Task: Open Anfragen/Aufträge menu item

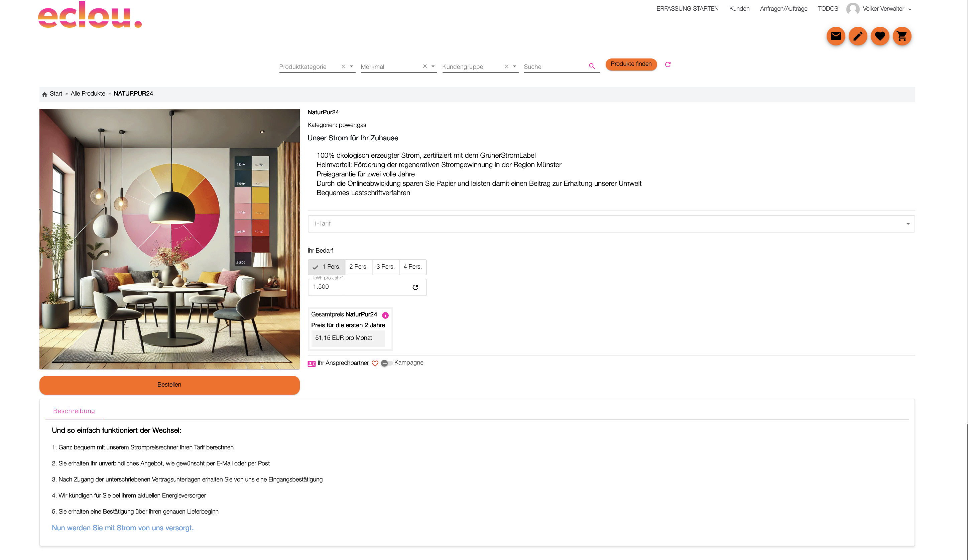Action: [783, 9]
